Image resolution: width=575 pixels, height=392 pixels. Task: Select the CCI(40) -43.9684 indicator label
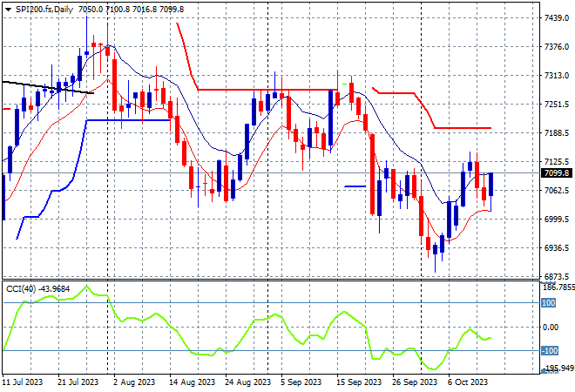[x=37, y=289]
